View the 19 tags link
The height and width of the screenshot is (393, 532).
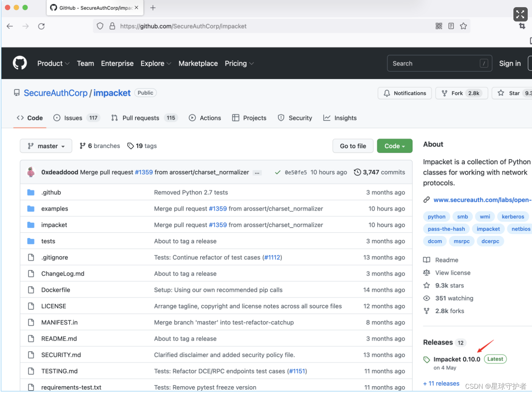142,146
